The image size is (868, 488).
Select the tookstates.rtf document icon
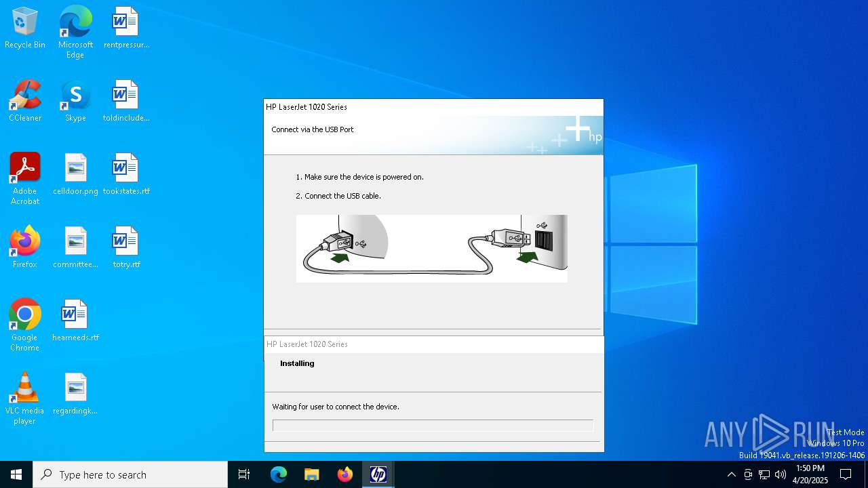(126, 175)
